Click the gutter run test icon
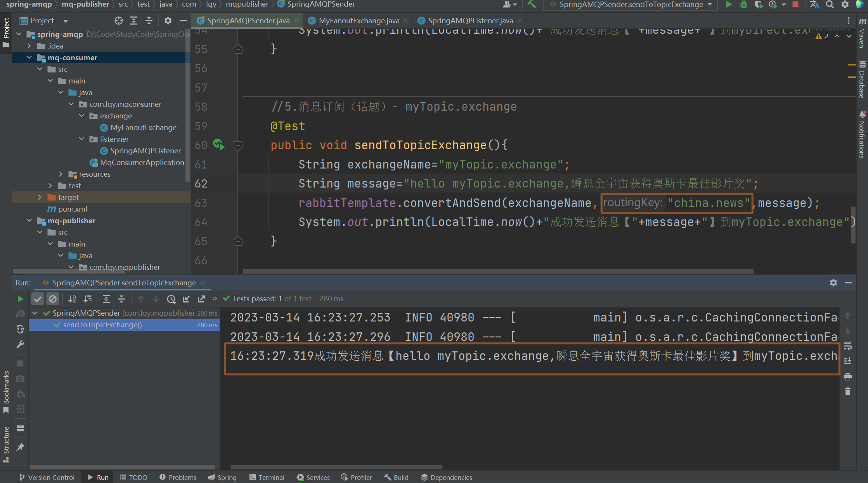Image resolution: width=868 pixels, height=483 pixels. point(218,145)
